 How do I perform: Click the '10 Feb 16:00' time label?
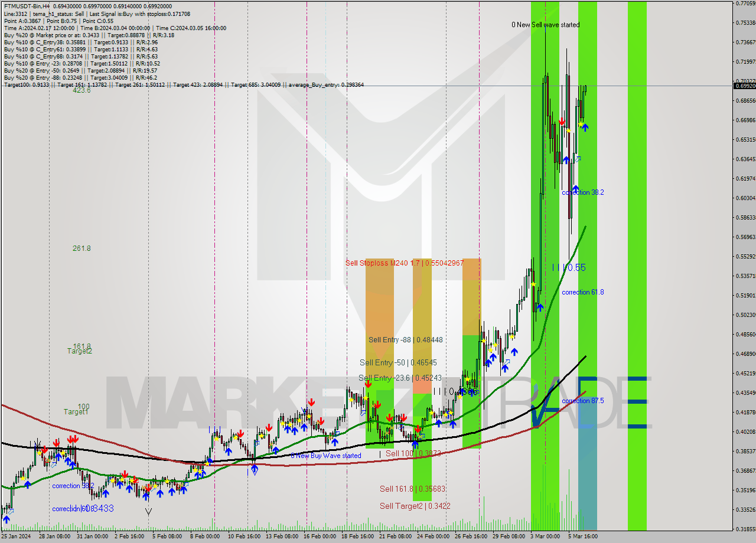click(243, 537)
